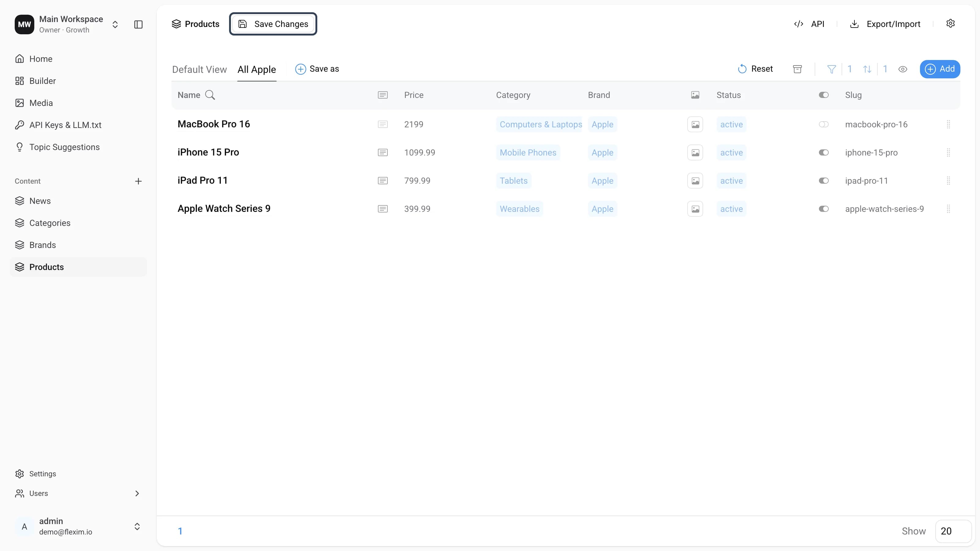Open Media in sidebar
This screenshot has height=551, width=980.
(x=78, y=103)
